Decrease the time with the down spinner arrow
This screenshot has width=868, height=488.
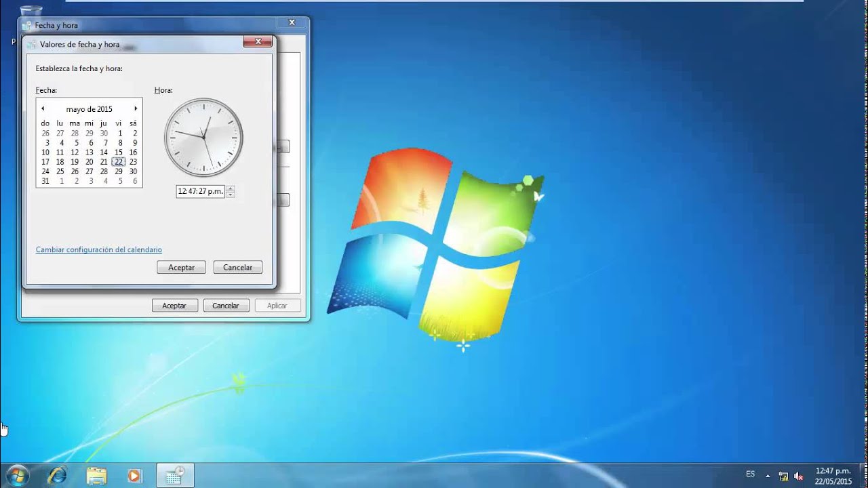point(231,195)
